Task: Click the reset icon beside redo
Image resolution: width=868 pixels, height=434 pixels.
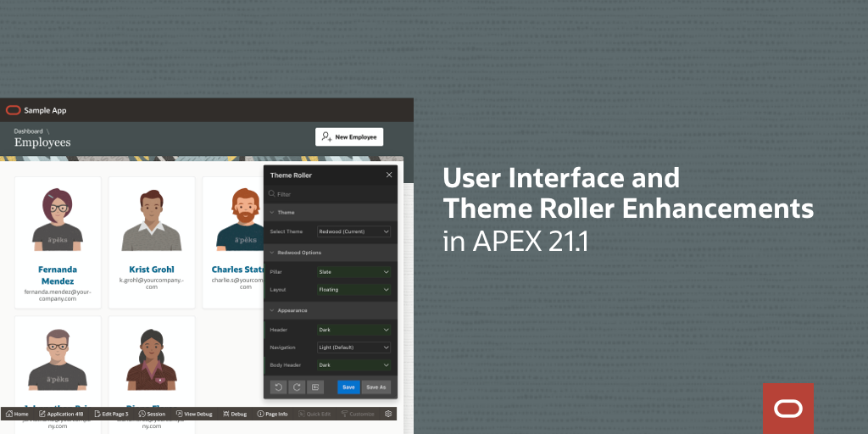Action: tap(315, 387)
